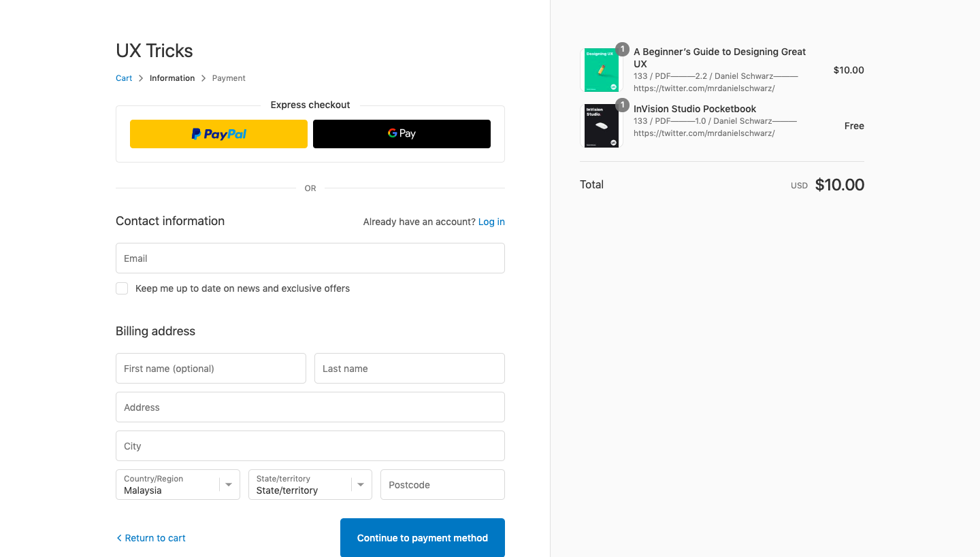
Task: Select the Information breadcrumb step
Action: pyautogui.click(x=172, y=78)
